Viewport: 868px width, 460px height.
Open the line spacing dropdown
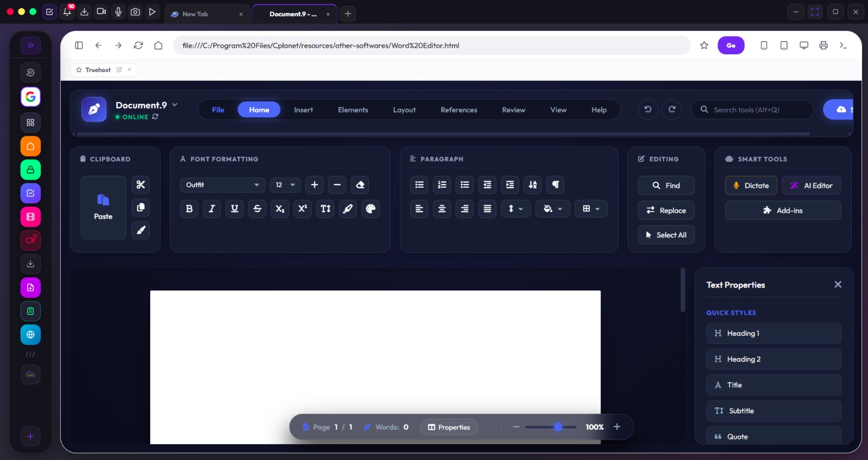[515, 209]
